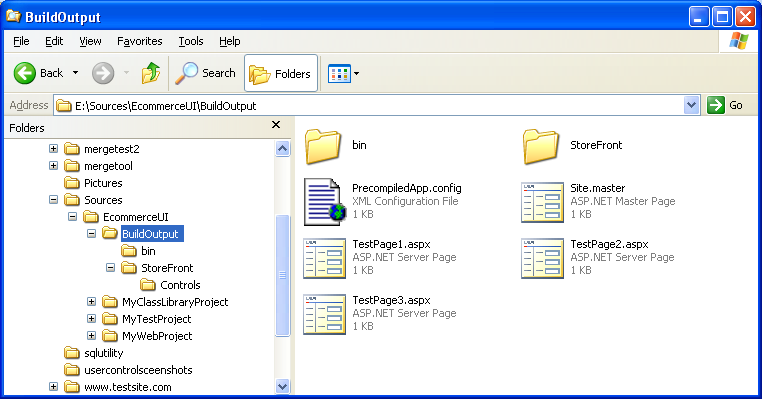This screenshot has height=399, width=762.
Task: Open the Favorites menu
Action: [139, 41]
